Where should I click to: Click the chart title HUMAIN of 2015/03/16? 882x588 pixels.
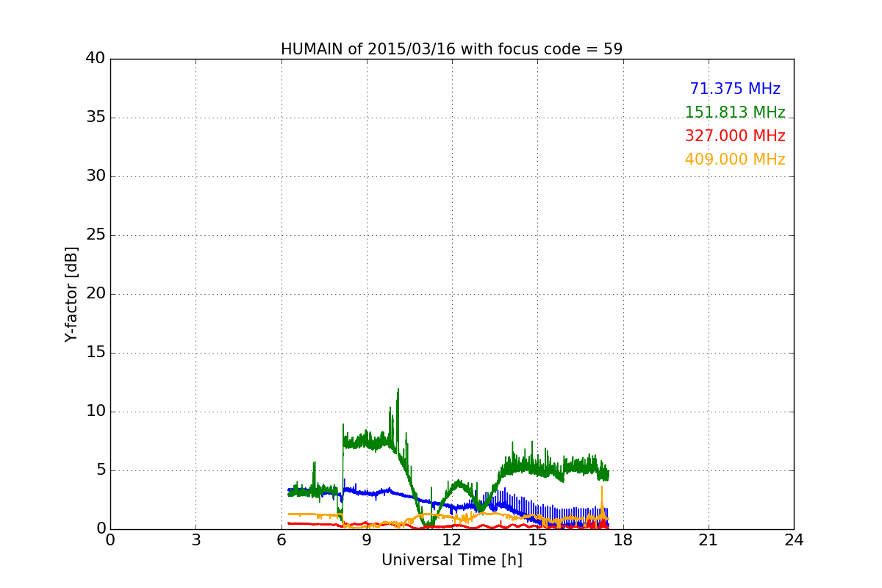tap(451, 49)
